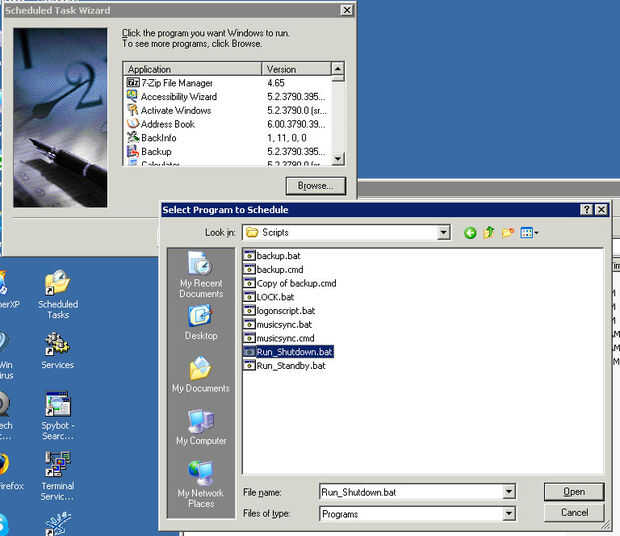Click the Open button
The height and width of the screenshot is (536, 620).
pos(574,492)
